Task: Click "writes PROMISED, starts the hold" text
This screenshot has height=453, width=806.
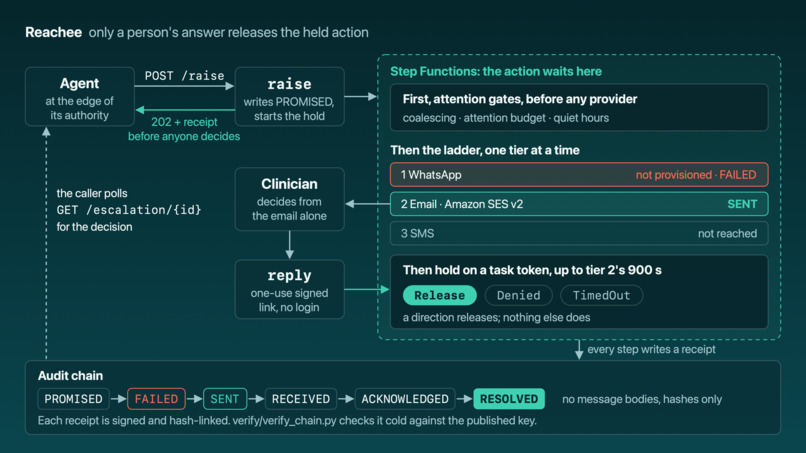Action: point(289,109)
